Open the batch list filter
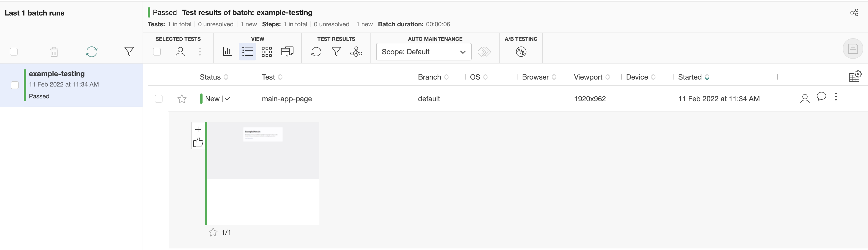 pyautogui.click(x=129, y=52)
